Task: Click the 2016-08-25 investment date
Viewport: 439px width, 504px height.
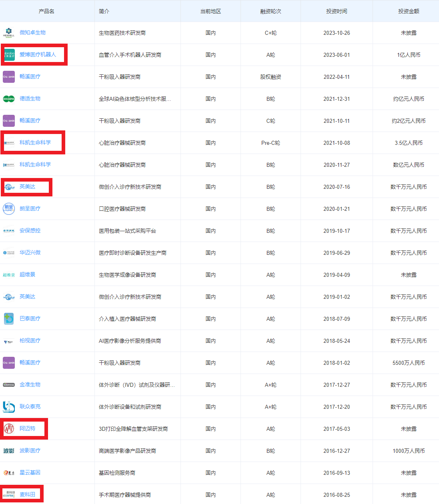Action: click(x=337, y=495)
